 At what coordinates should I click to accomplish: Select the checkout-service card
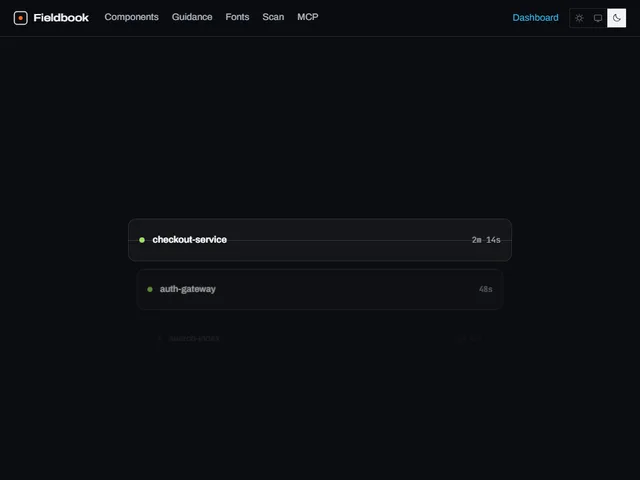click(x=320, y=240)
